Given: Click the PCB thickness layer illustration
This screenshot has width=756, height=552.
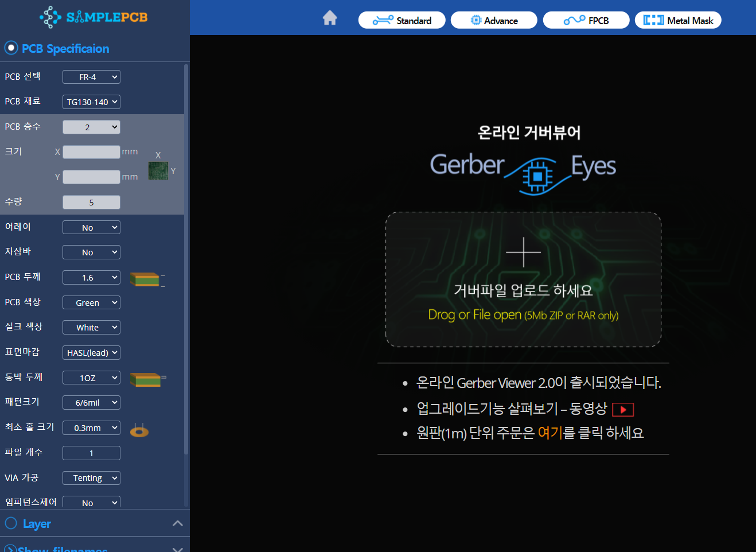Looking at the screenshot, I should (x=145, y=279).
